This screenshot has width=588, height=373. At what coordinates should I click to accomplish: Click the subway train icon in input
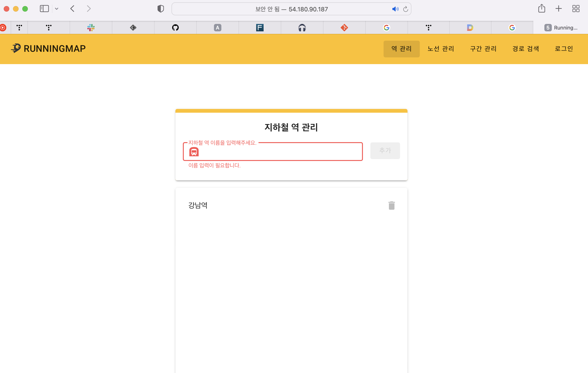194,152
